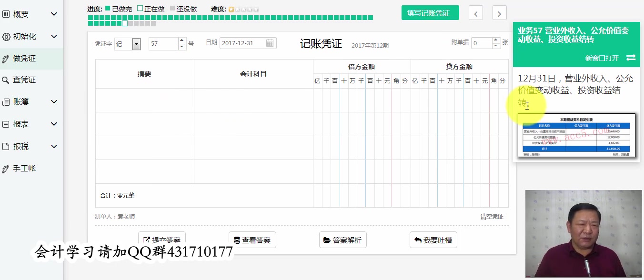Click the date picker calendar icon
The width and height of the screenshot is (644, 280).
pos(270,43)
